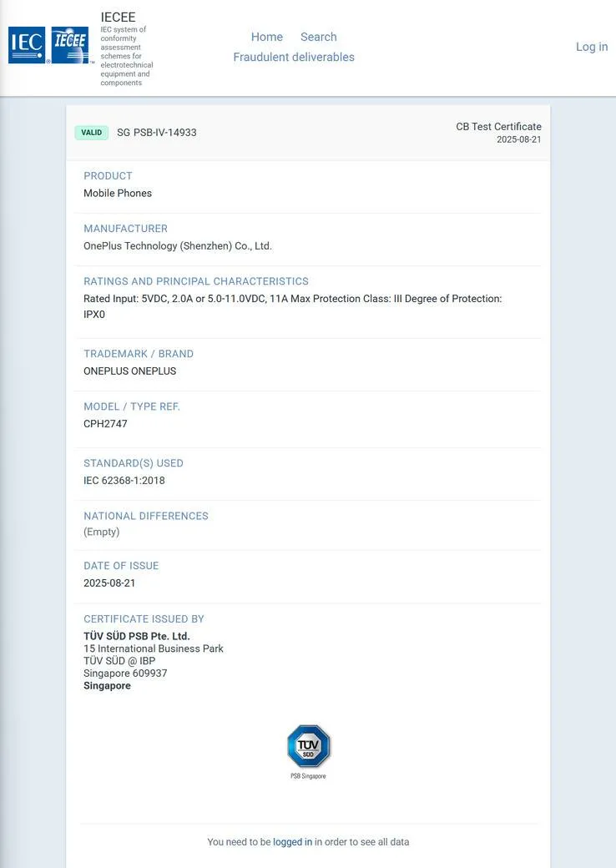The height and width of the screenshot is (868, 616).
Task: Go to Fraudulent deliverables page
Action: point(293,57)
